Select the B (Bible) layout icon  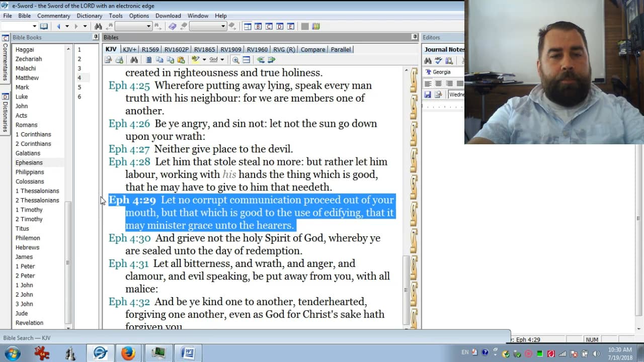click(258, 26)
